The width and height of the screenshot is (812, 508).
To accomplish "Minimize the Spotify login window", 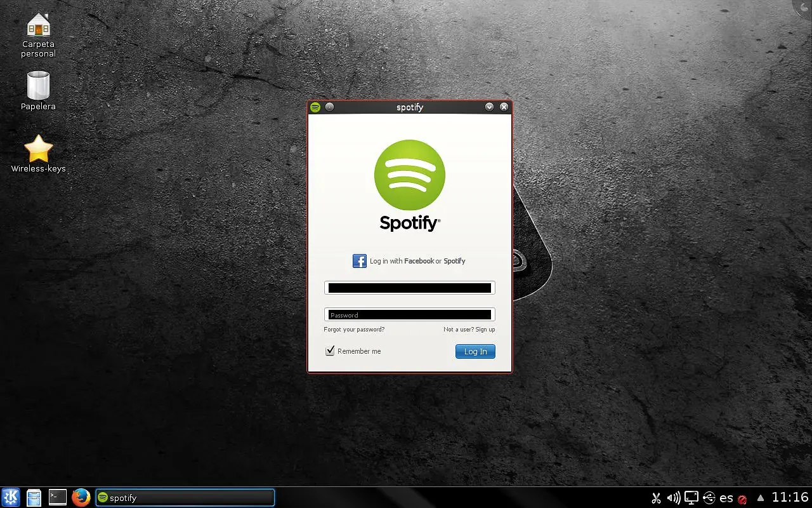I will [x=489, y=107].
